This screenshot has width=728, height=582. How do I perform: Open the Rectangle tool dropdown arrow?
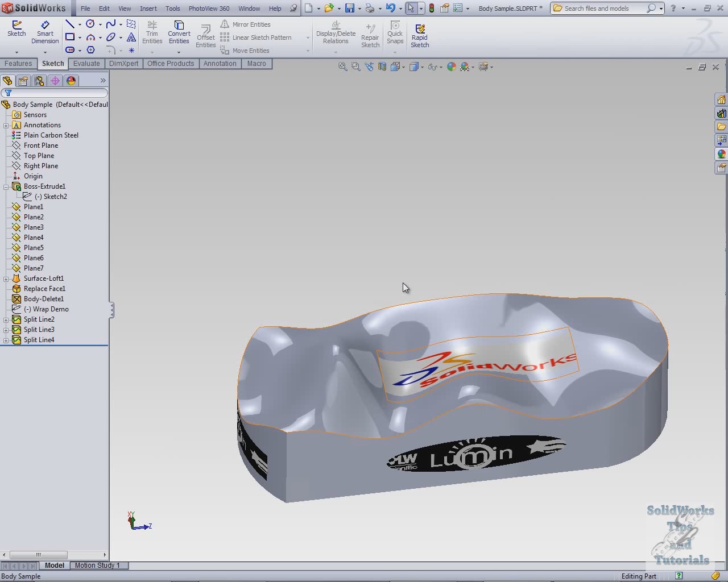80,38
